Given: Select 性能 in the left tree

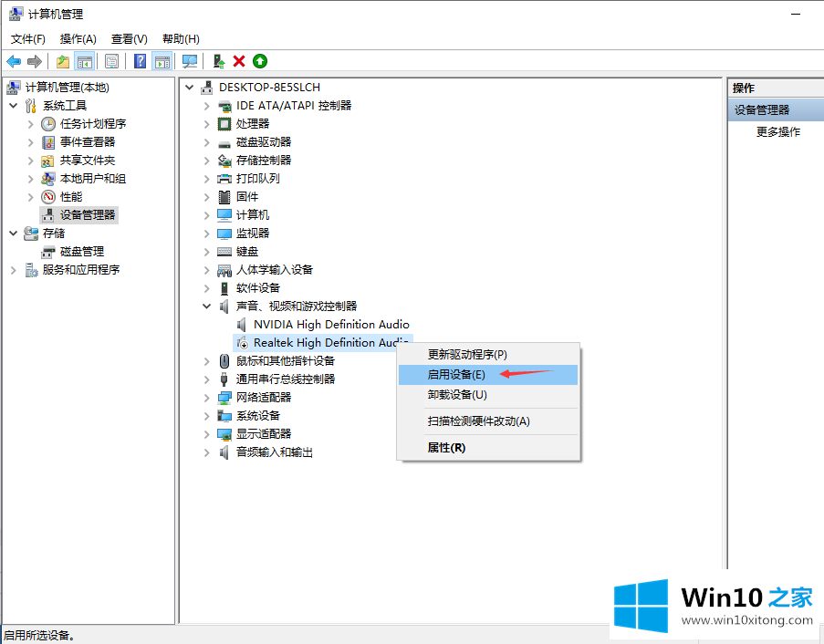Looking at the screenshot, I should point(71,197).
